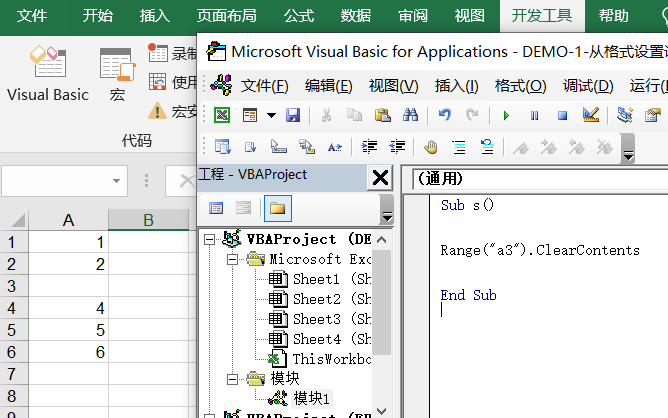Collapse the Microsoft Excel objects folder
Screen dimensions: 668x418
[232, 259]
